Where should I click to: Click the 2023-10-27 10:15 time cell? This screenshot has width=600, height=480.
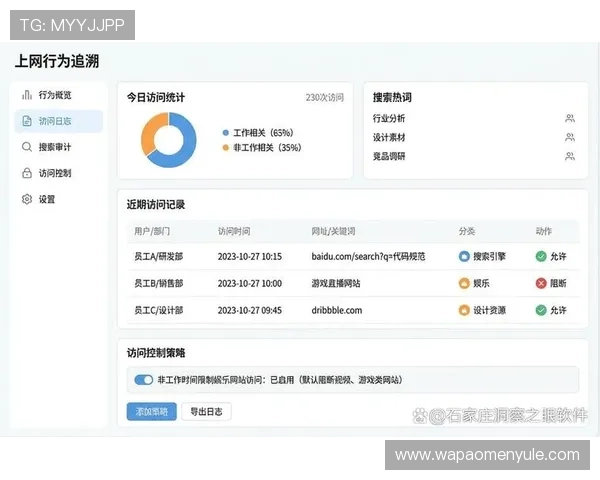(250, 256)
